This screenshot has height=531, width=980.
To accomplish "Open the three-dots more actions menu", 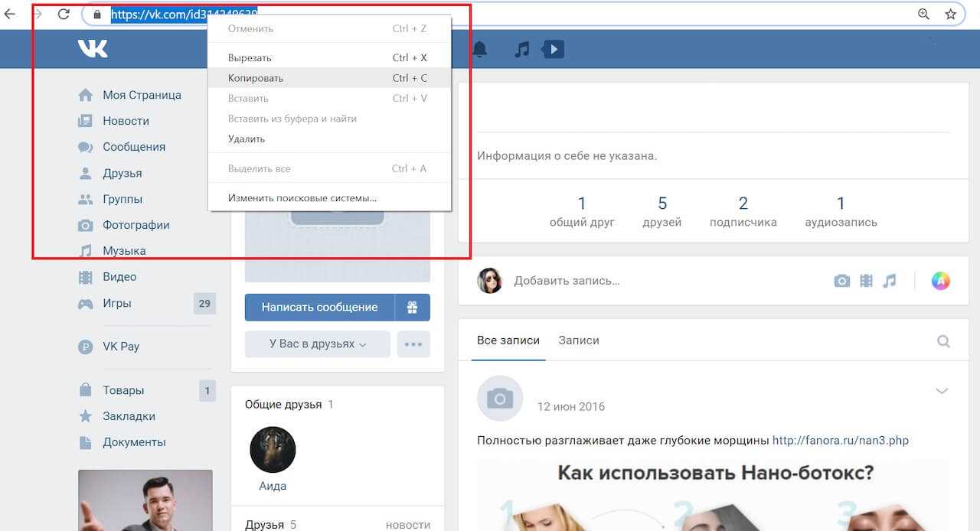I will 413,344.
